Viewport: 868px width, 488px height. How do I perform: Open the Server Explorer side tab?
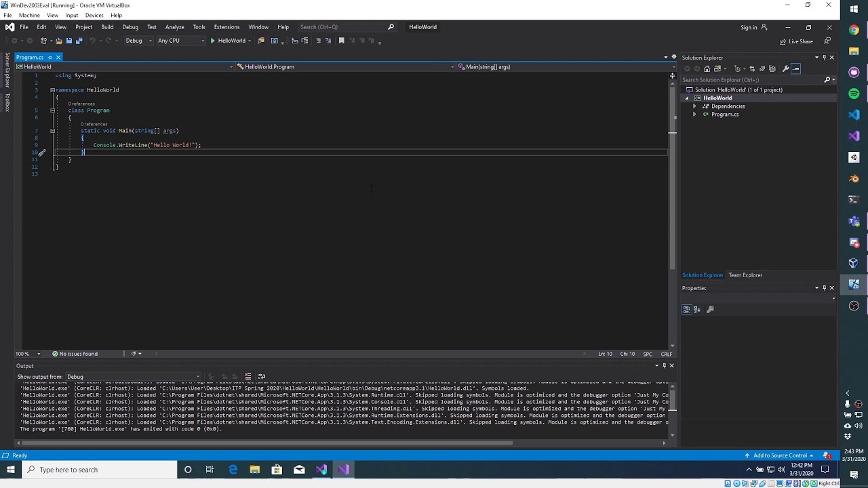7,70
